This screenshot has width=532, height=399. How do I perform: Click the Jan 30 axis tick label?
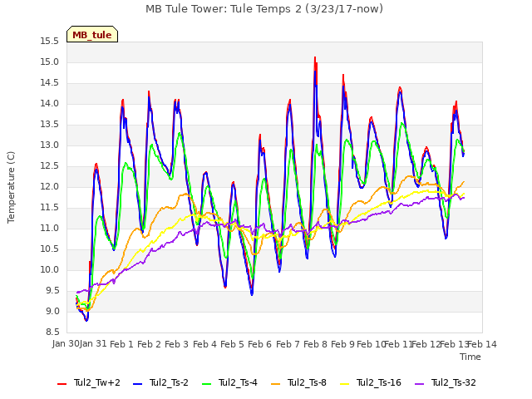tap(66, 343)
